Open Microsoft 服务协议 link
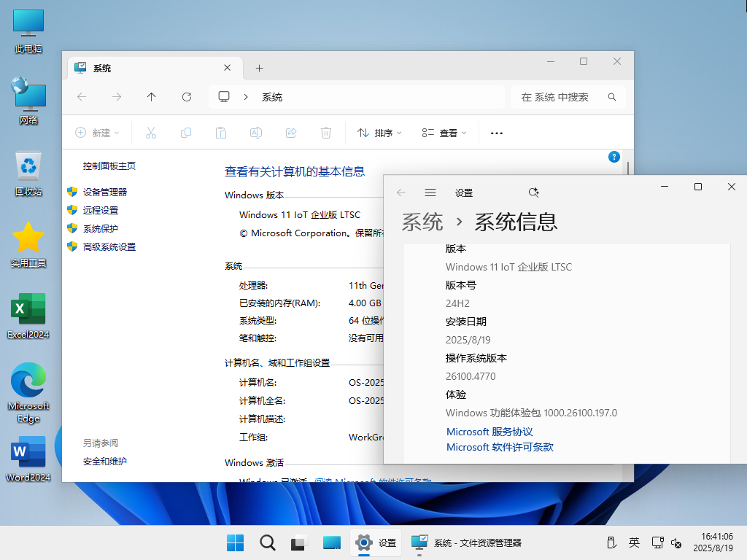Image resolution: width=747 pixels, height=560 pixels. pos(489,432)
